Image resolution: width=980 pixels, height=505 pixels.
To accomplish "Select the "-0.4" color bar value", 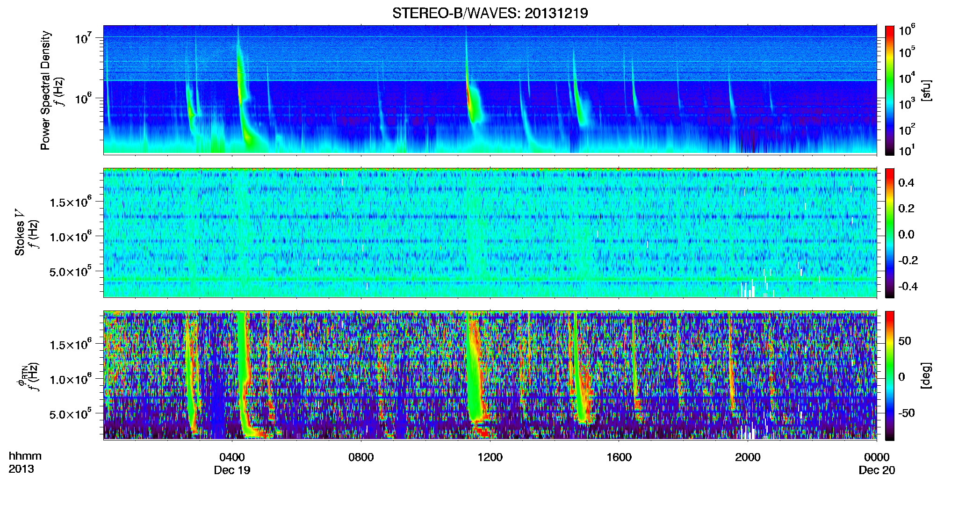I will coord(908,286).
